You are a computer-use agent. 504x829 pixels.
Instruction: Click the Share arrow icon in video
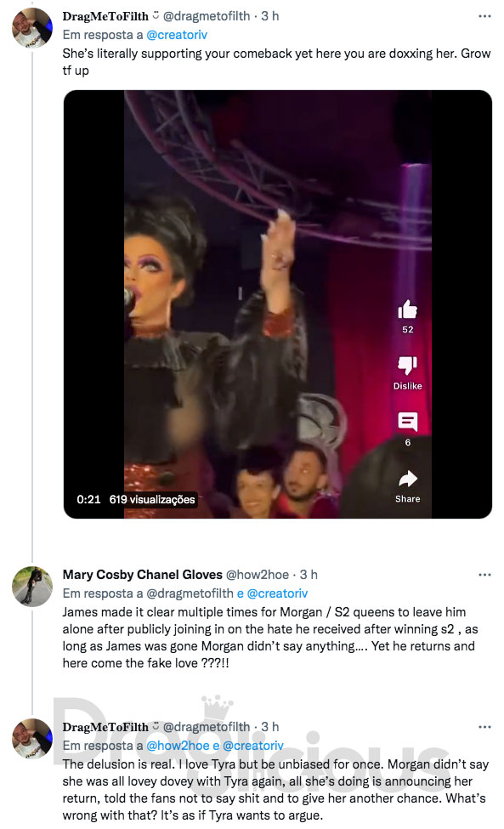(407, 479)
